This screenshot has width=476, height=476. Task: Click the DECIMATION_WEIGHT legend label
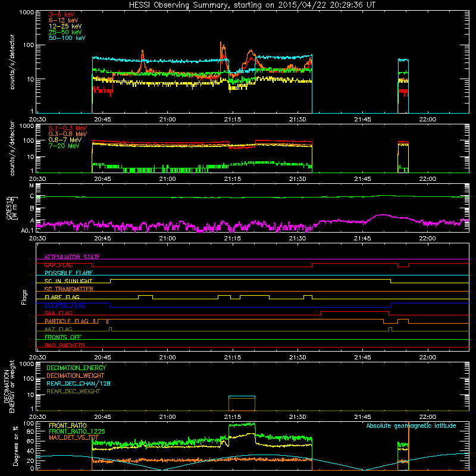coord(76,375)
